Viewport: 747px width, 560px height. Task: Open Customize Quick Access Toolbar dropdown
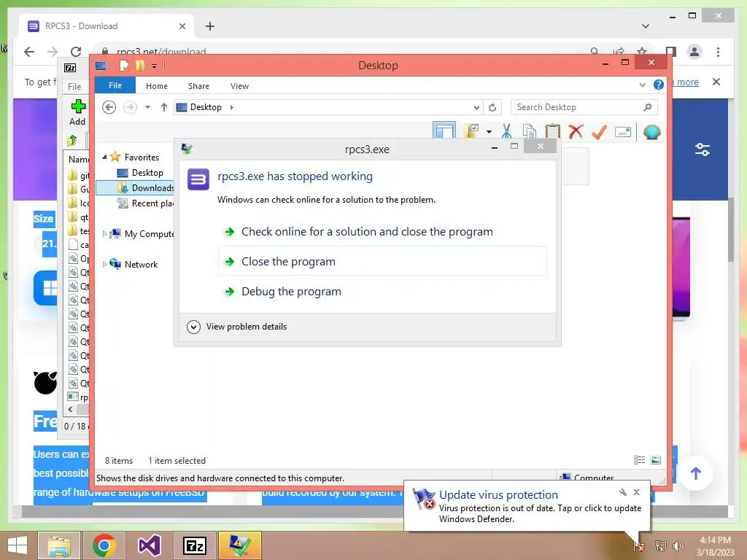[x=155, y=66]
